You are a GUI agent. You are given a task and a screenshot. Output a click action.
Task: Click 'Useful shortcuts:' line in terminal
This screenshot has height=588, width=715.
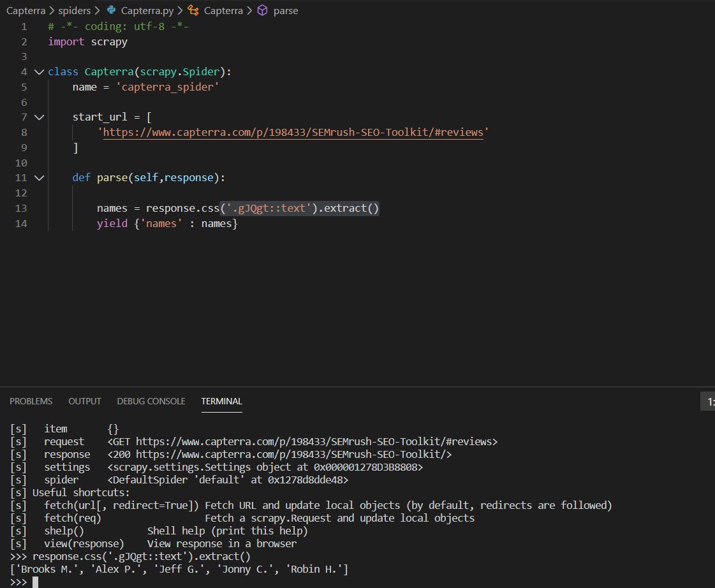coord(81,493)
